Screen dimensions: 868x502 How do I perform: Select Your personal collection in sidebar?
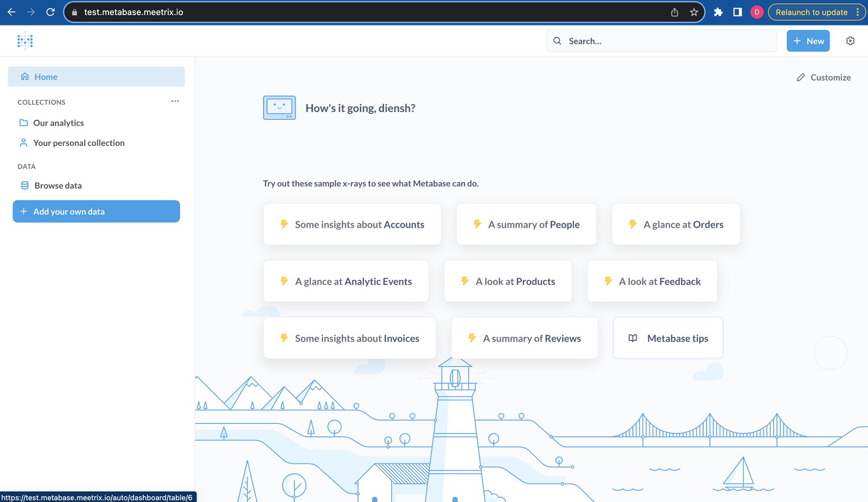[78, 143]
